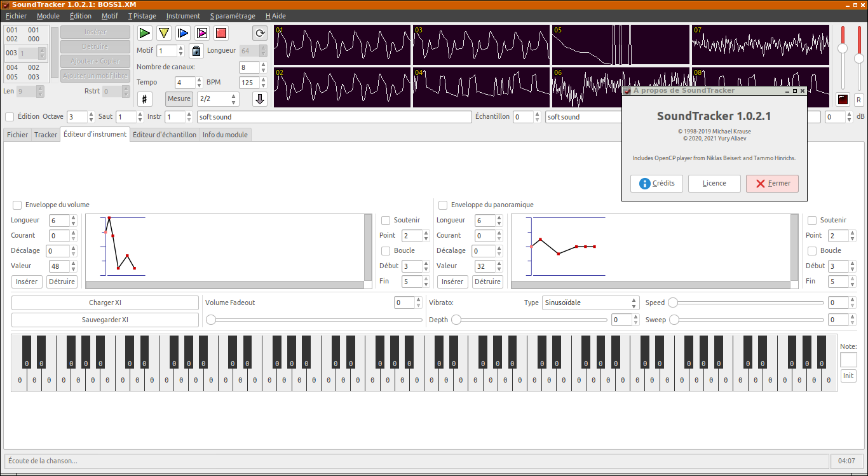Screen dimensions: 868x476
Task: Open the Module menu
Action: [x=48, y=16]
